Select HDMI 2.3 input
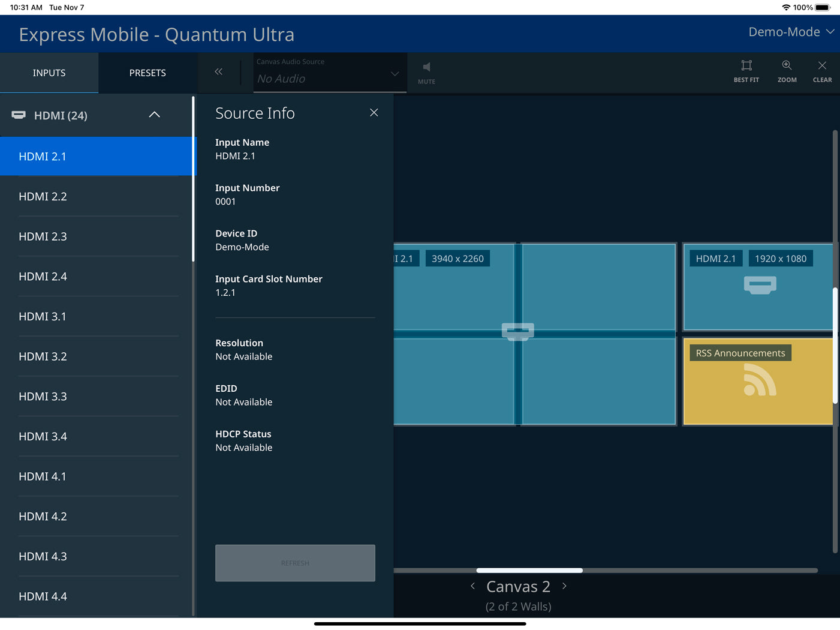 (98, 236)
